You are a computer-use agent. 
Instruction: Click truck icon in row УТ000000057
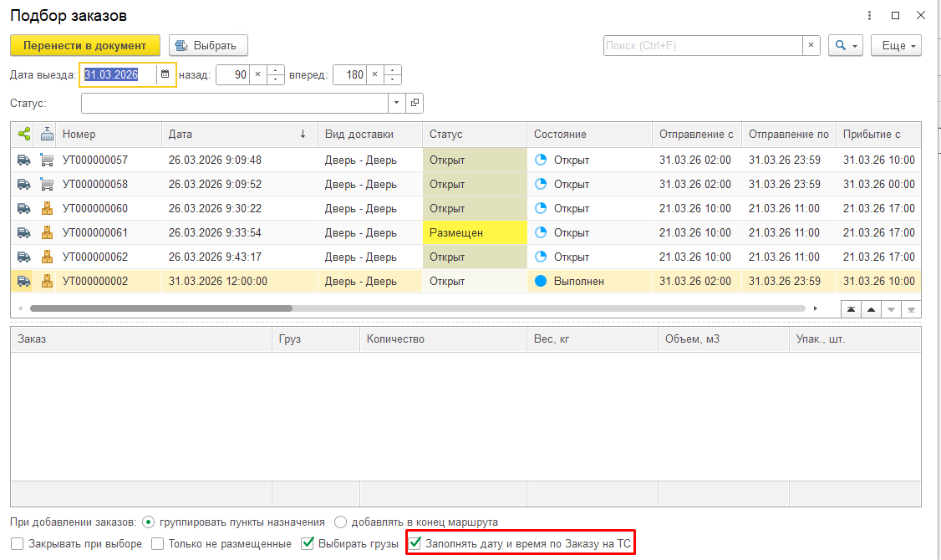[x=24, y=160]
